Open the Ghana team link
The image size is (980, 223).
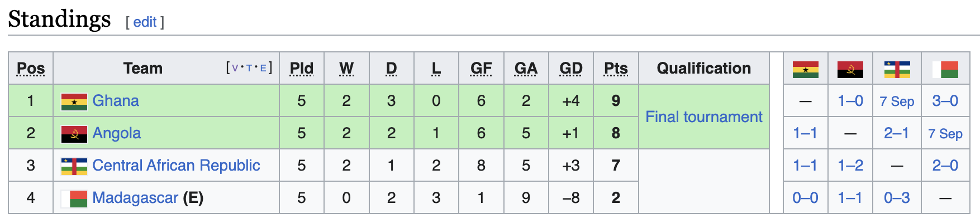(116, 101)
